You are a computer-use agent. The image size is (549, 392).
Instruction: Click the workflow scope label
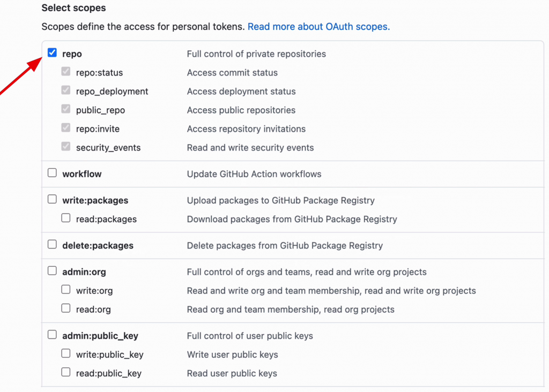coord(81,174)
